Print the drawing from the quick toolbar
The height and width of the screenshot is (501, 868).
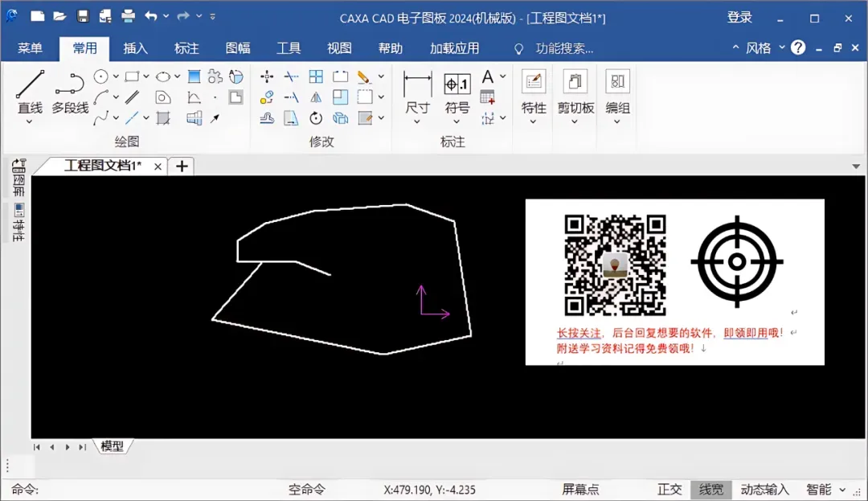[x=128, y=16]
